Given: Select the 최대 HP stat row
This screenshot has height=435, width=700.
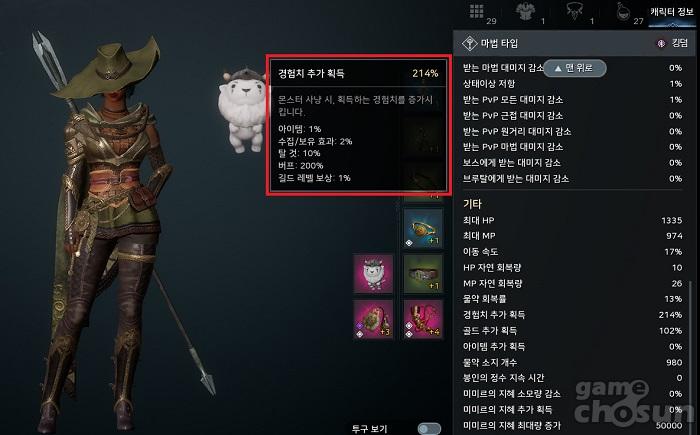Looking at the screenshot, I should (572, 220).
